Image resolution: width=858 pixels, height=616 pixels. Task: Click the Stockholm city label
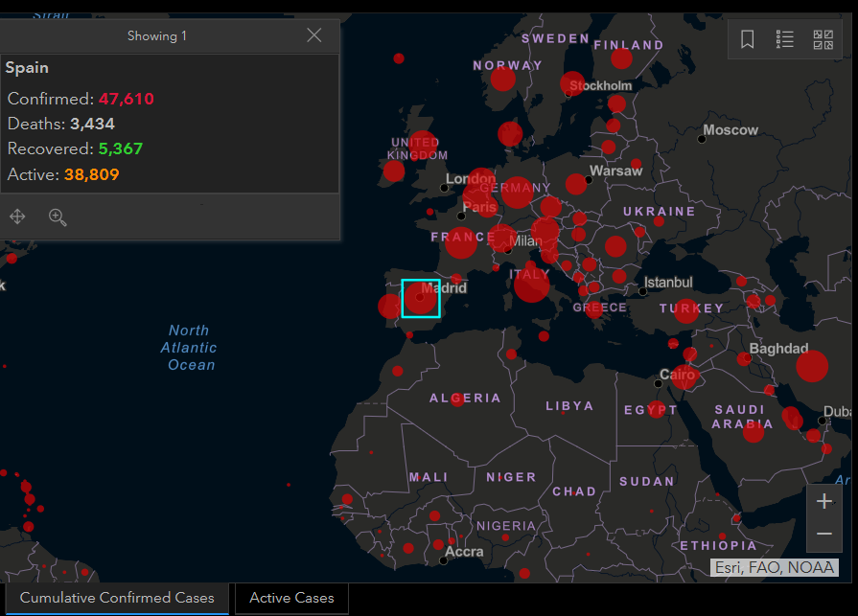(601, 86)
